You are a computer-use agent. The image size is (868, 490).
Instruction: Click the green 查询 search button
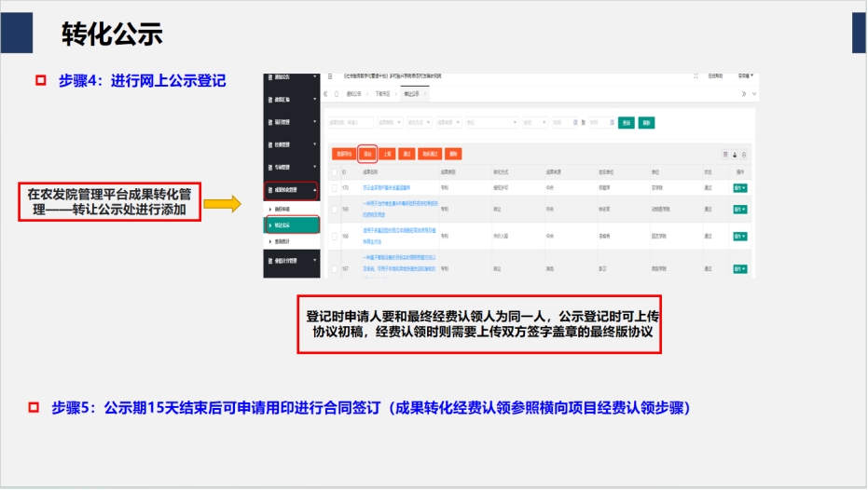(x=627, y=122)
